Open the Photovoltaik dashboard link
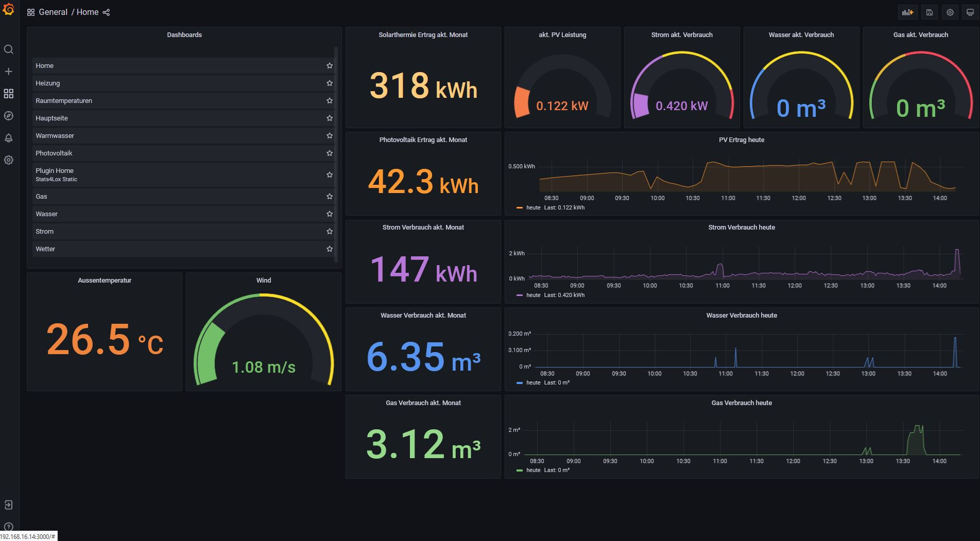The height and width of the screenshot is (541, 980). click(x=54, y=153)
